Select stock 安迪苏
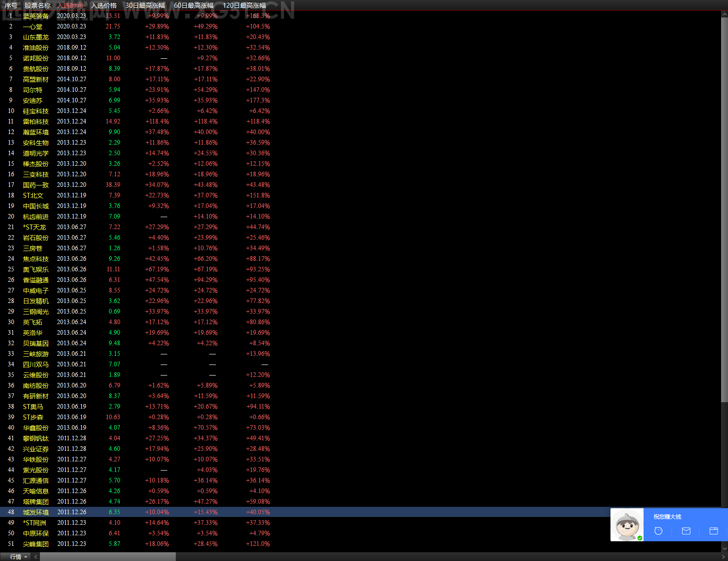The width and height of the screenshot is (728, 561). point(33,101)
